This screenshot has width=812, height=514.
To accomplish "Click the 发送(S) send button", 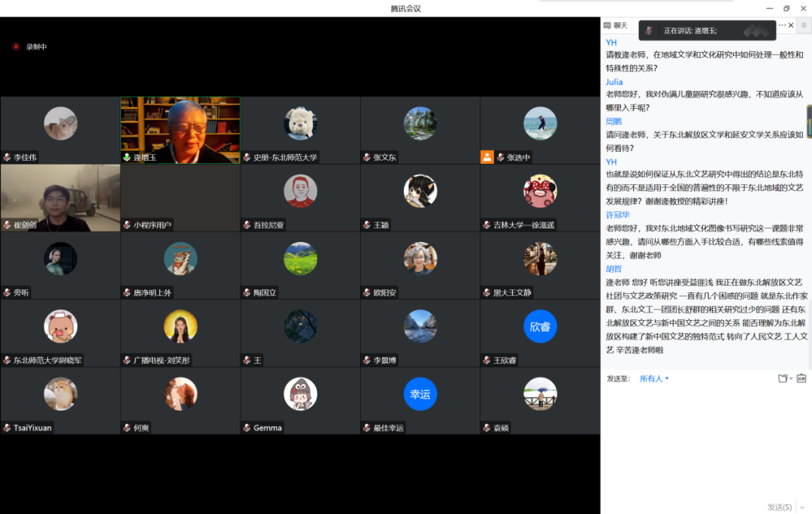I will click(x=780, y=507).
